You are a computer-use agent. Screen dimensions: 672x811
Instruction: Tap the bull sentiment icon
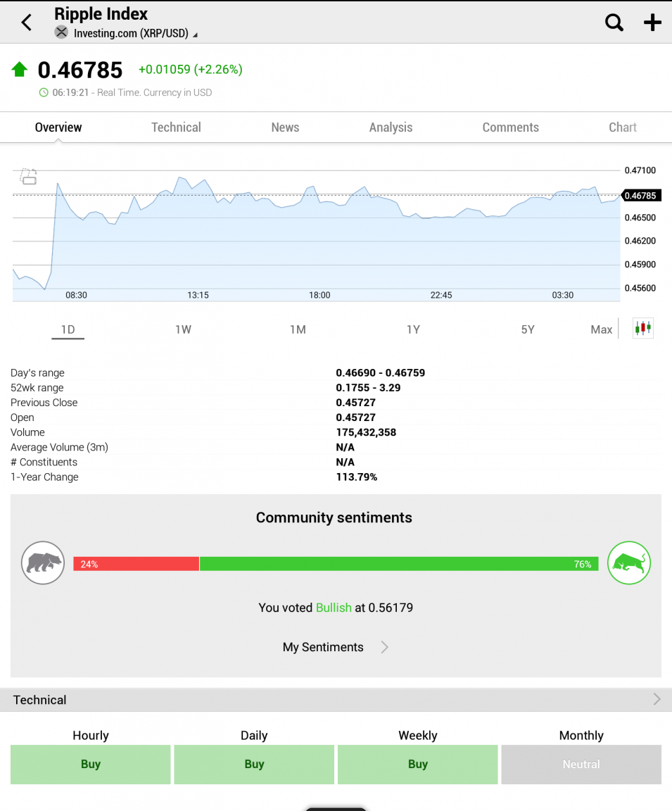pos(629,562)
